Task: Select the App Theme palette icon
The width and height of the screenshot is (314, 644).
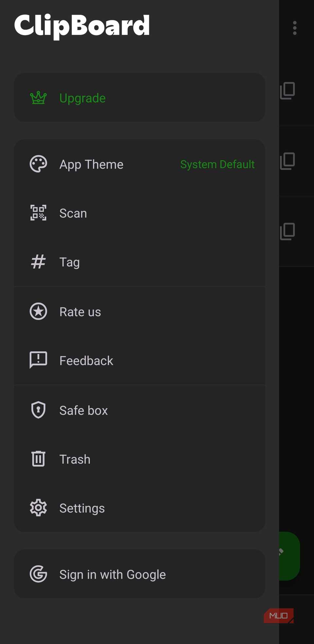Action: [x=38, y=164]
